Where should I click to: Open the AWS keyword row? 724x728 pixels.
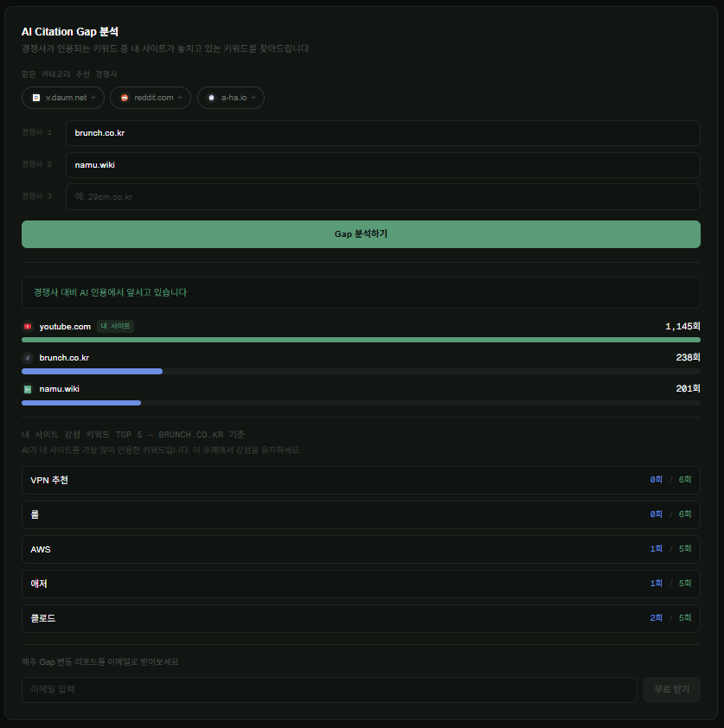click(361, 549)
